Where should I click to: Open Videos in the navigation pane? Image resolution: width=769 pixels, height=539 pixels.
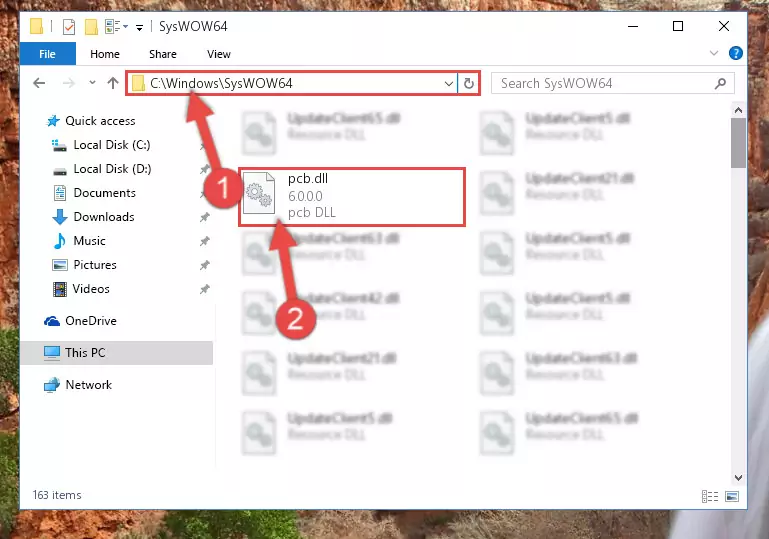[x=81, y=289]
